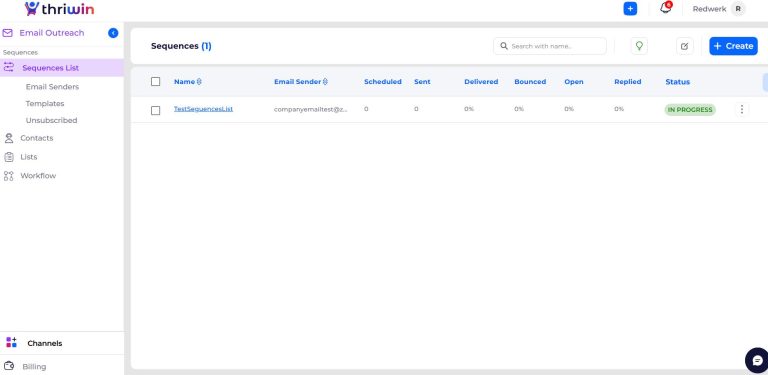Open Billing
The image size is (768, 375).
34,366
